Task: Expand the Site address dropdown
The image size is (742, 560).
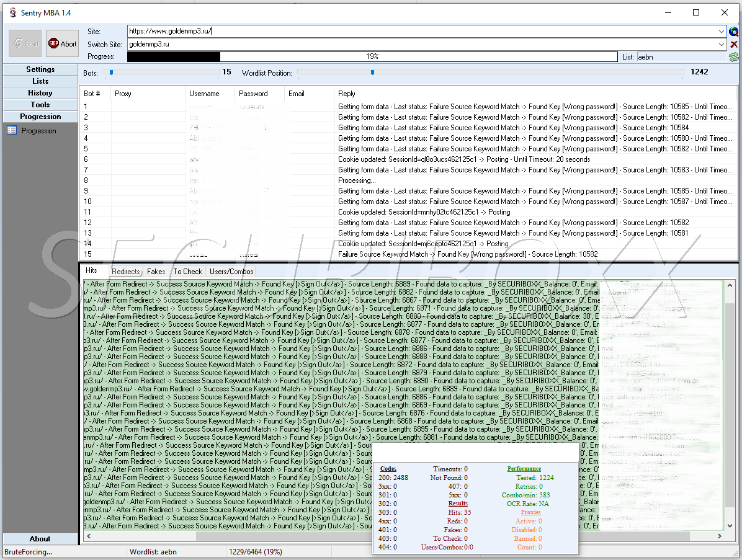Action: (722, 31)
